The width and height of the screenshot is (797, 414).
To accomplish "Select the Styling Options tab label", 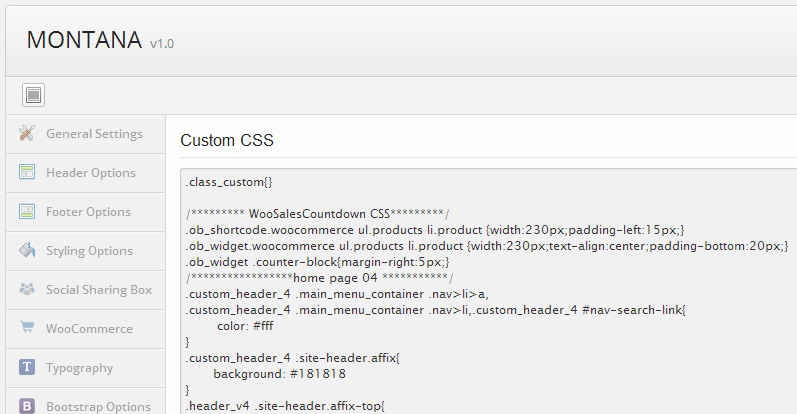I will click(89, 251).
